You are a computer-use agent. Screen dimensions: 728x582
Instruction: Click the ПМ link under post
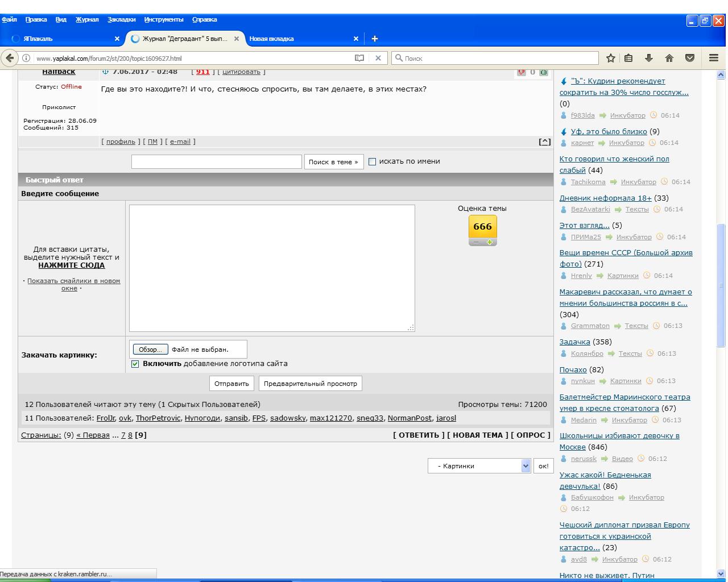[x=152, y=142]
